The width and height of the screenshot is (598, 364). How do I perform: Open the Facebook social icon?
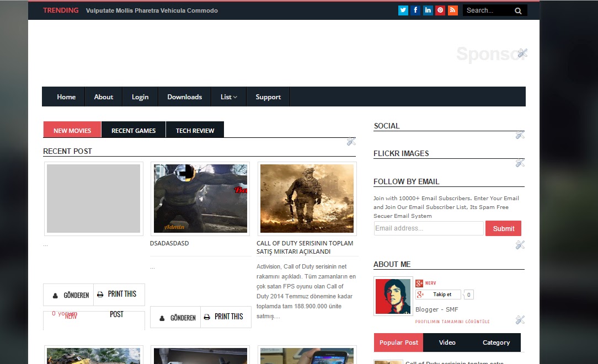coord(415,10)
